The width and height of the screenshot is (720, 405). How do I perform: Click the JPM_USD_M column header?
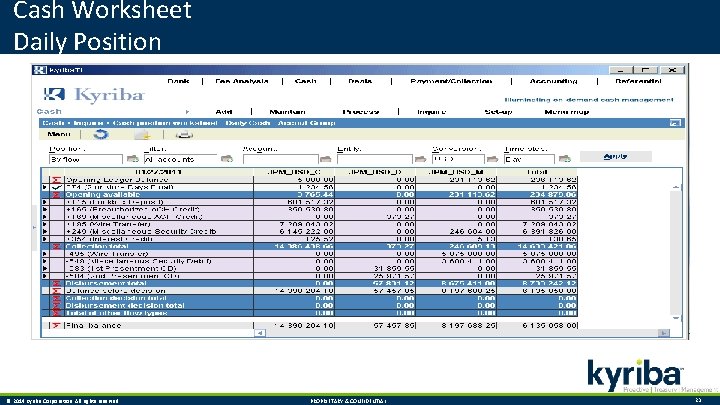point(456,172)
